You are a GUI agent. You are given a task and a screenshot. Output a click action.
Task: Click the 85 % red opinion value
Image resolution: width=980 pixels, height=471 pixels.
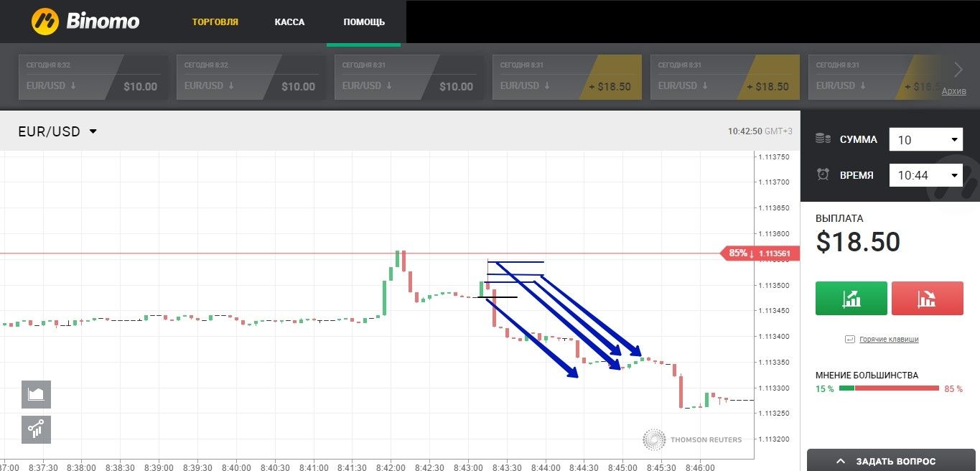point(953,389)
